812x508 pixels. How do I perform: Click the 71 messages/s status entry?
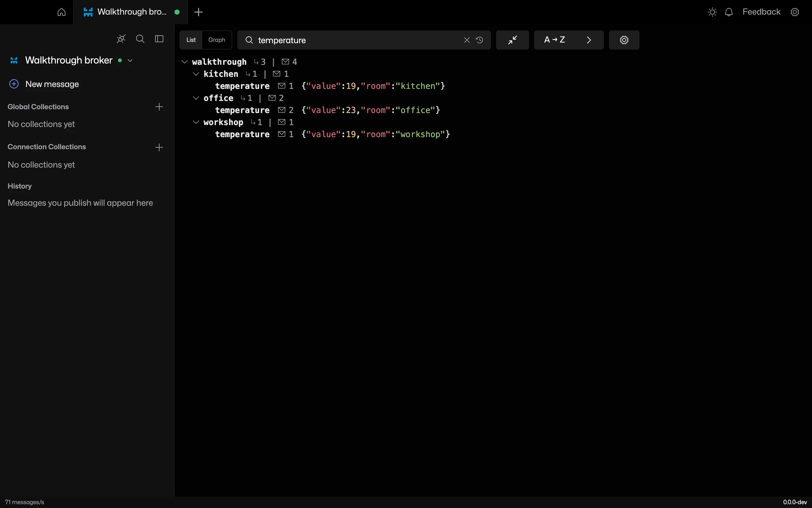24,502
